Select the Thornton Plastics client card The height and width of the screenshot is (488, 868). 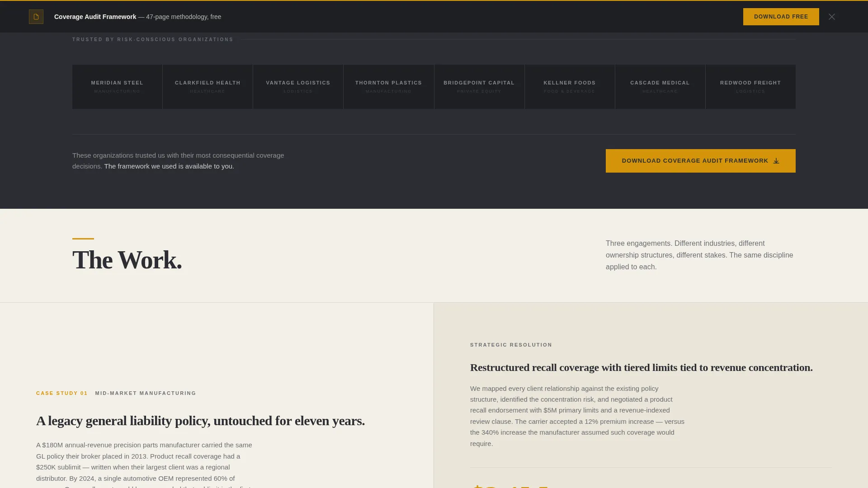[x=388, y=87]
